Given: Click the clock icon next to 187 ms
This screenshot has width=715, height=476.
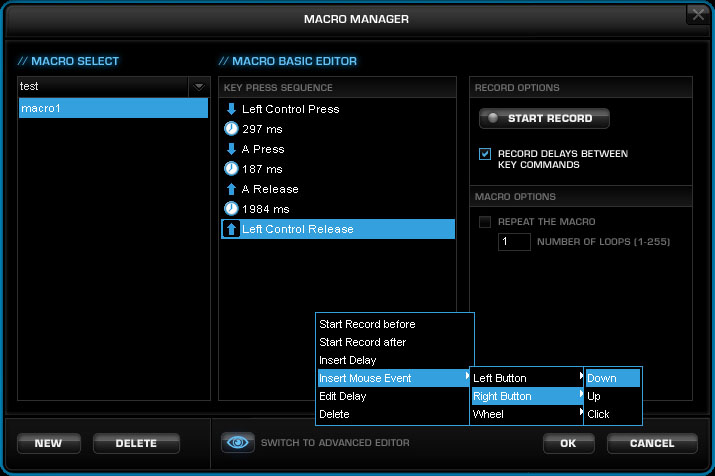Looking at the screenshot, I should 231,169.
